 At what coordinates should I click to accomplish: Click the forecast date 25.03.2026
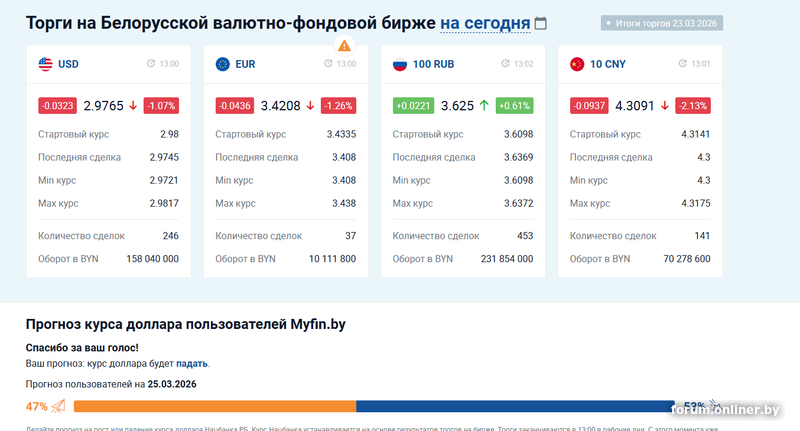(x=172, y=384)
